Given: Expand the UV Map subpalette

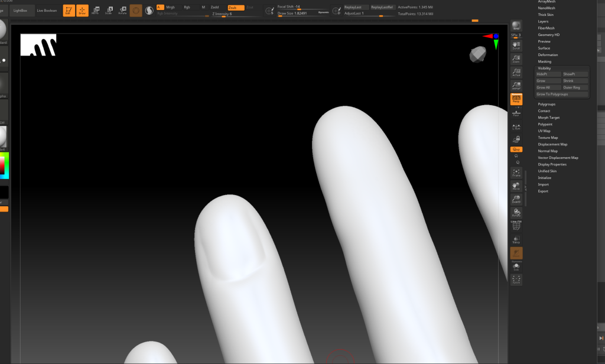Looking at the screenshot, I should [x=544, y=131].
